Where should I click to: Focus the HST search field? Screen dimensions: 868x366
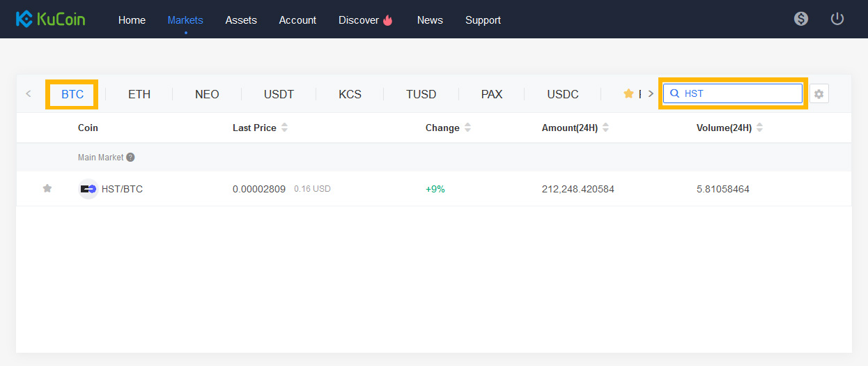click(x=733, y=93)
